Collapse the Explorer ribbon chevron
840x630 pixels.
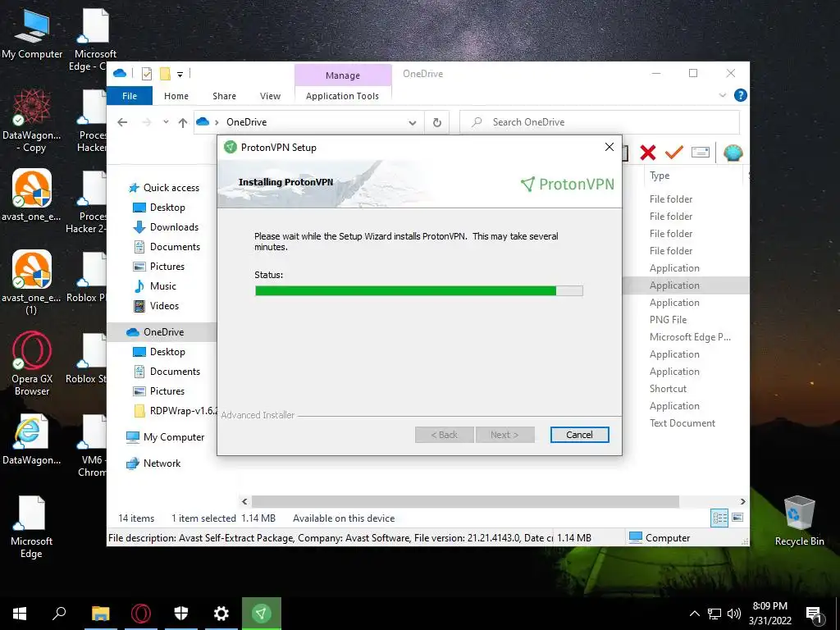click(723, 95)
